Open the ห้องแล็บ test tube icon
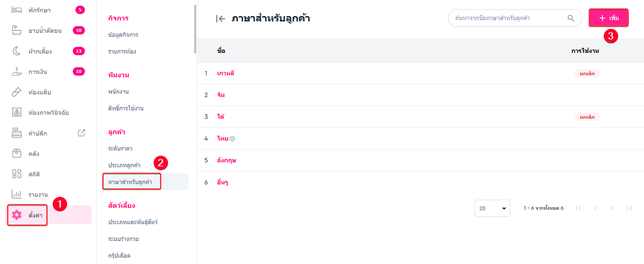Image resolution: width=644 pixels, height=264 pixels. (x=17, y=92)
